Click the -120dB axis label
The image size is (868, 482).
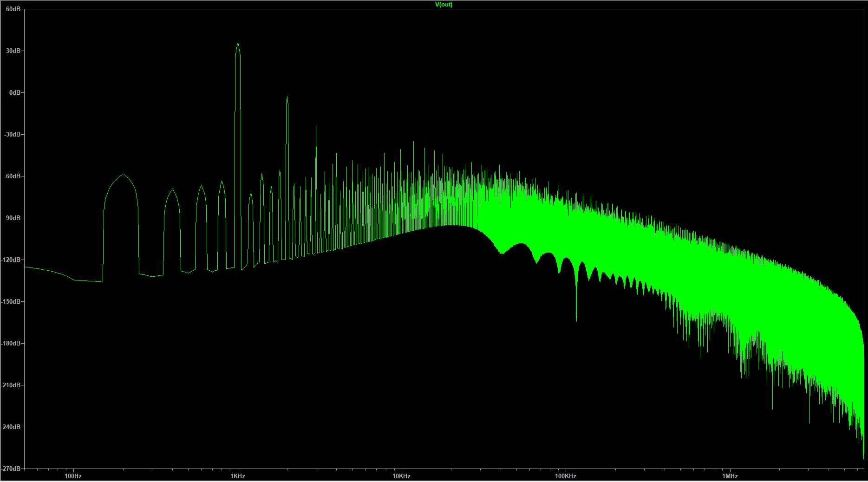click(11, 260)
